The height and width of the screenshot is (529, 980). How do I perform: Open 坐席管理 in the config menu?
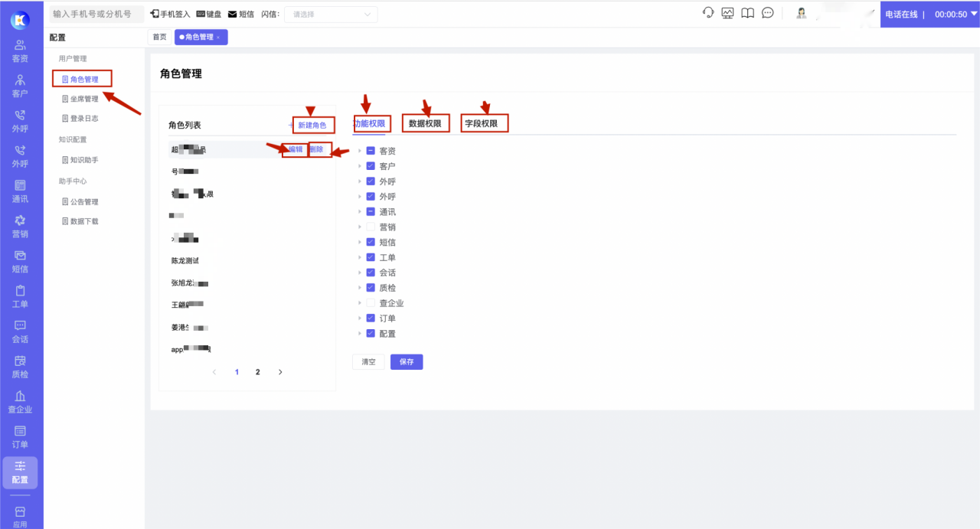click(80, 99)
